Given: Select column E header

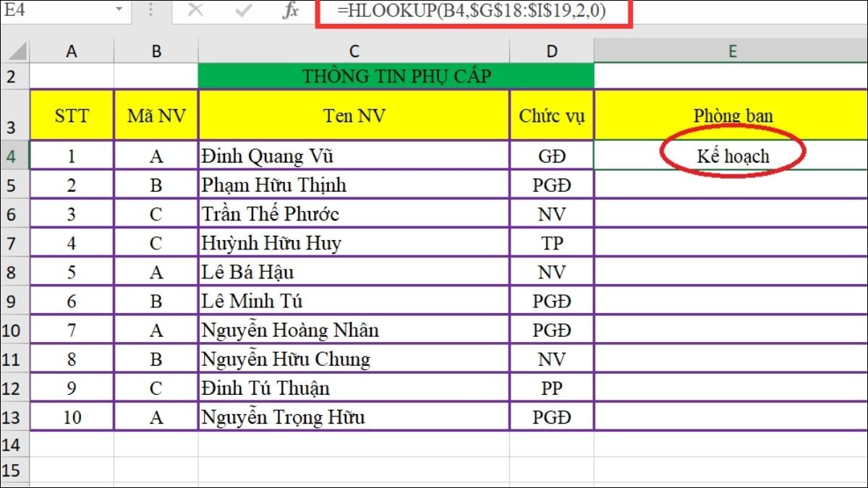Looking at the screenshot, I should point(731,51).
